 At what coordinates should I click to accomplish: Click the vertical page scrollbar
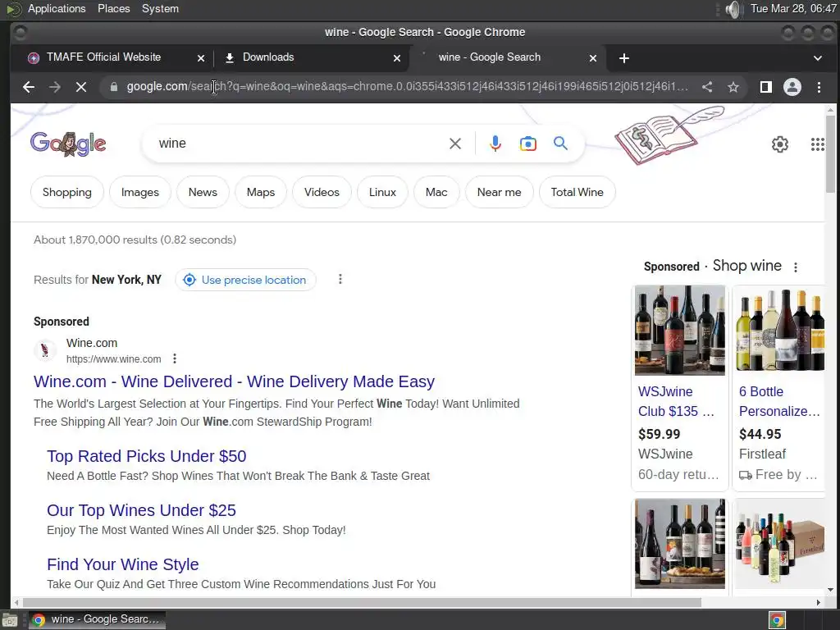coord(830,154)
